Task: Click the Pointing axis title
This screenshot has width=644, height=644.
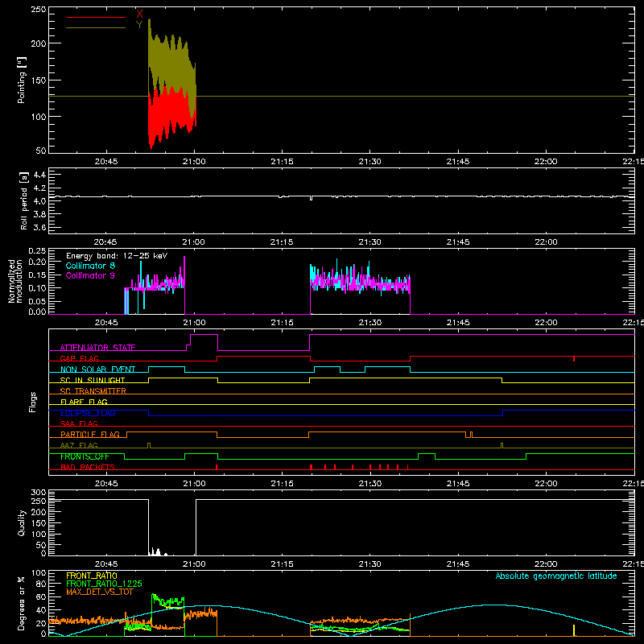Action: pyautogui.click(x=22, y=80)
